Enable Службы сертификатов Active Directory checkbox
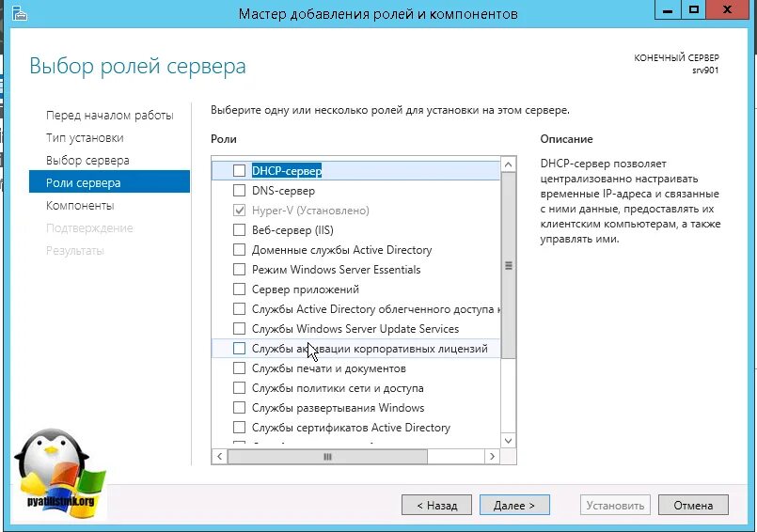The height and width of the screenshot is (532, 757). [239, 428]
